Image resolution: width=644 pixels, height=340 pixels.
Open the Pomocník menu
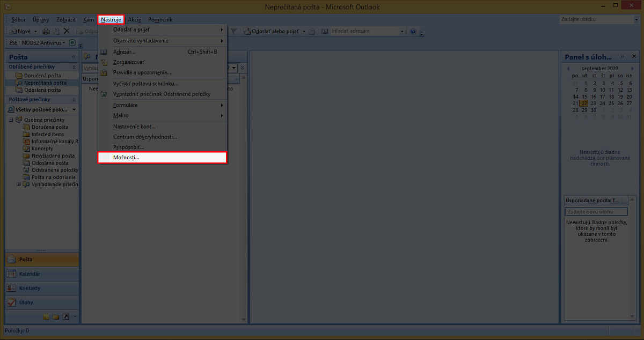point(160,19)
